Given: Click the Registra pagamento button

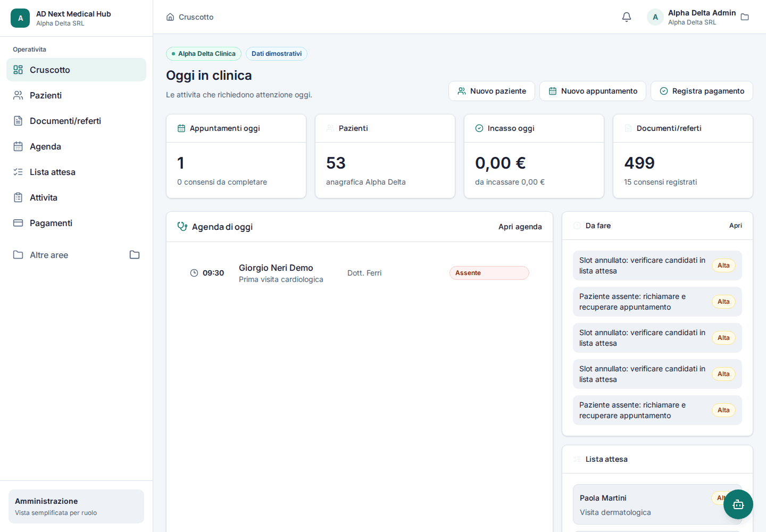Looking at the screenshot, I should click(x=702, y=91).
